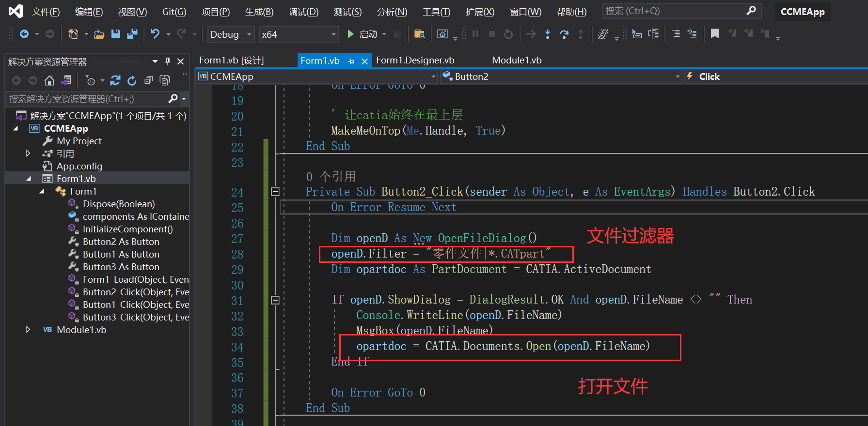Switch views with the Solution Explorer views icon
The image size is (868, 426).
(66, 80)
